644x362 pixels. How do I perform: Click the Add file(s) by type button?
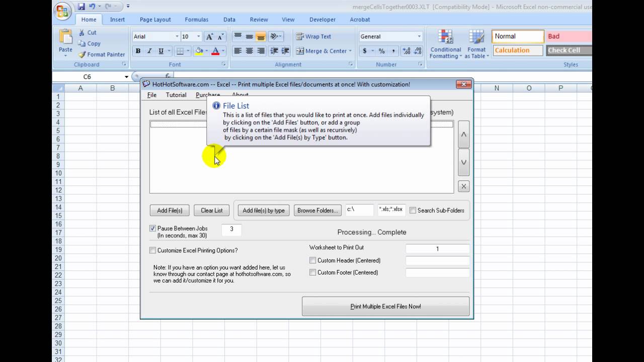tap(264, 210)
